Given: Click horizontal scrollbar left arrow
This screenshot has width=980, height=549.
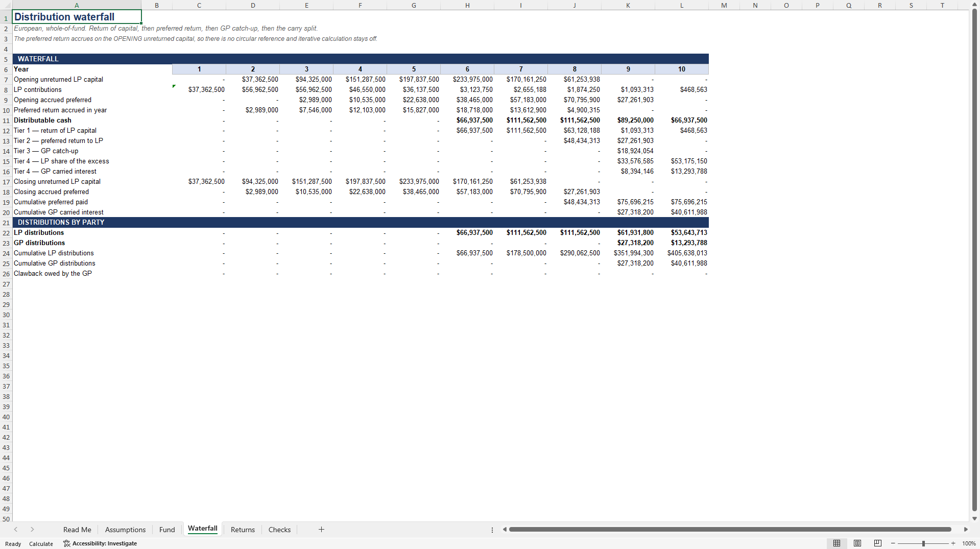Looking at the screenshot, I should [x=505, y=530].
